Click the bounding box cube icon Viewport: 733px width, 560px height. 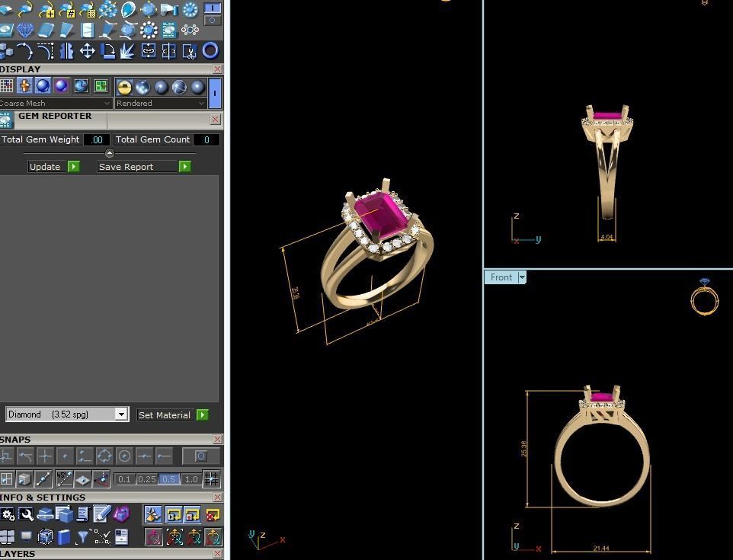pyautogui.click(x=46, y=536)
